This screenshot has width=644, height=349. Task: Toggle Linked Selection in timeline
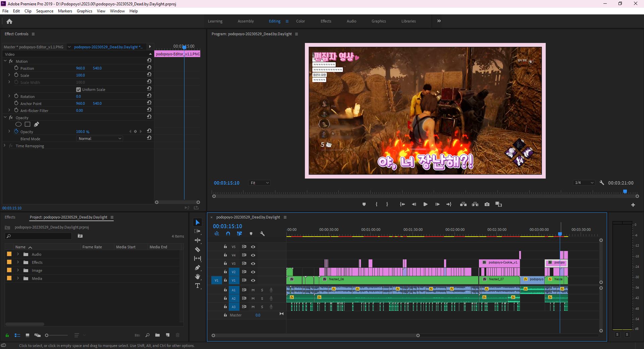click(239, 234)
